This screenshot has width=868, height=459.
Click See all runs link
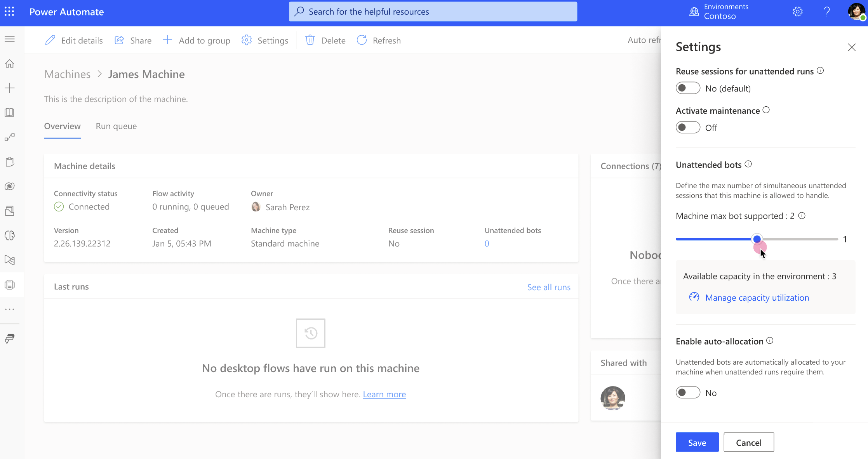(548, 286)
